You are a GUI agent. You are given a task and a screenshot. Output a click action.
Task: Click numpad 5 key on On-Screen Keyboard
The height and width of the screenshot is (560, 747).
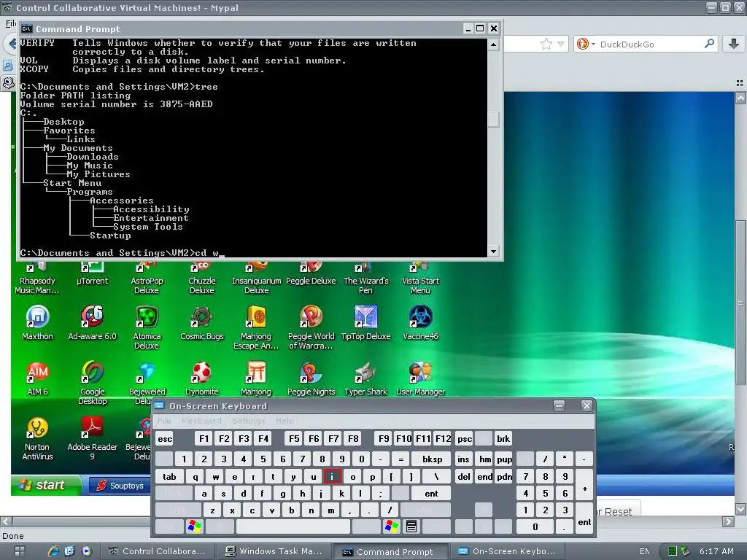546,494
